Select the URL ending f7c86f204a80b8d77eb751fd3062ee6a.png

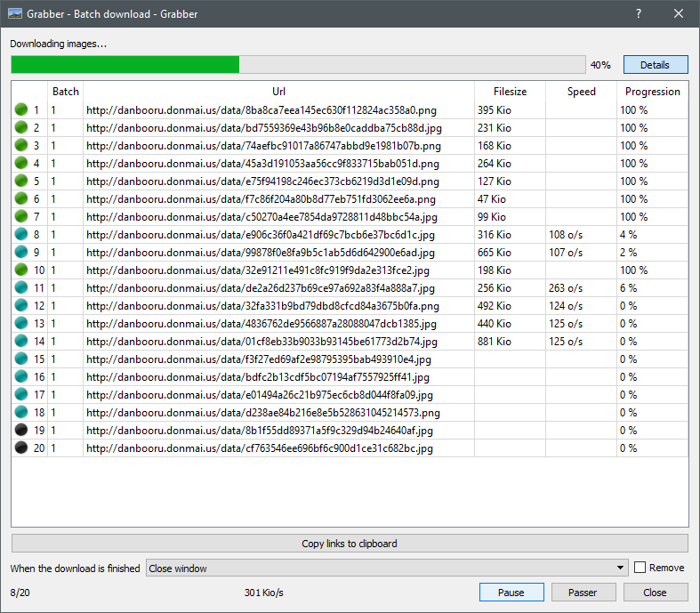click(x=261, y=199)
